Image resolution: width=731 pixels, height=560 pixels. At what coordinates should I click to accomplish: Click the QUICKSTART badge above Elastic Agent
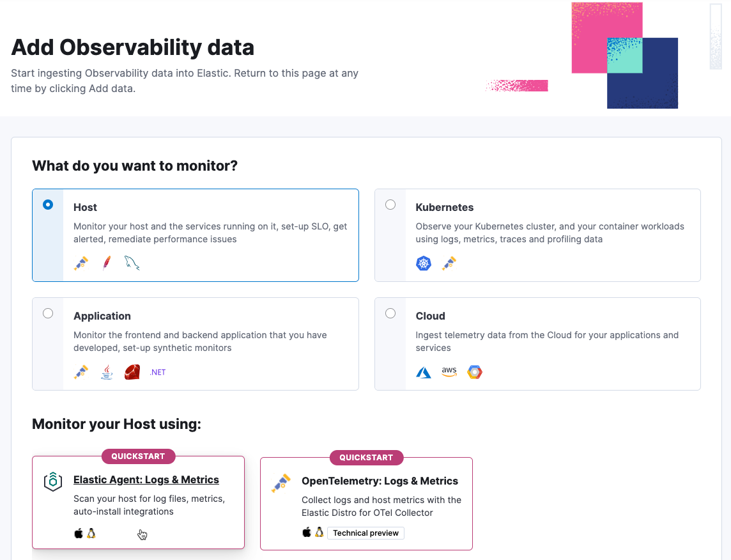click(138, 456)
